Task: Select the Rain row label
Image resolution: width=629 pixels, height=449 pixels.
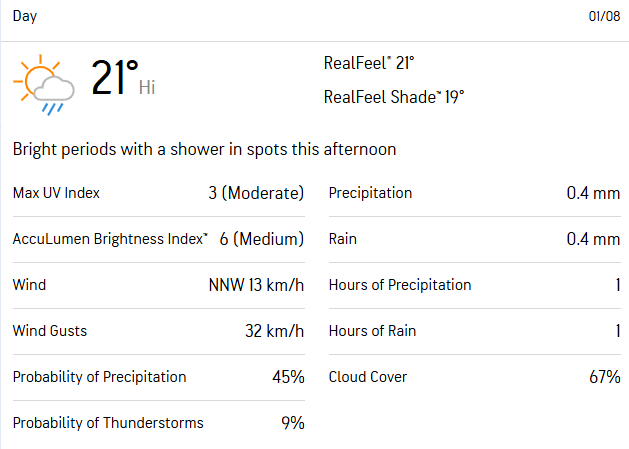Action: click(343, 239)
